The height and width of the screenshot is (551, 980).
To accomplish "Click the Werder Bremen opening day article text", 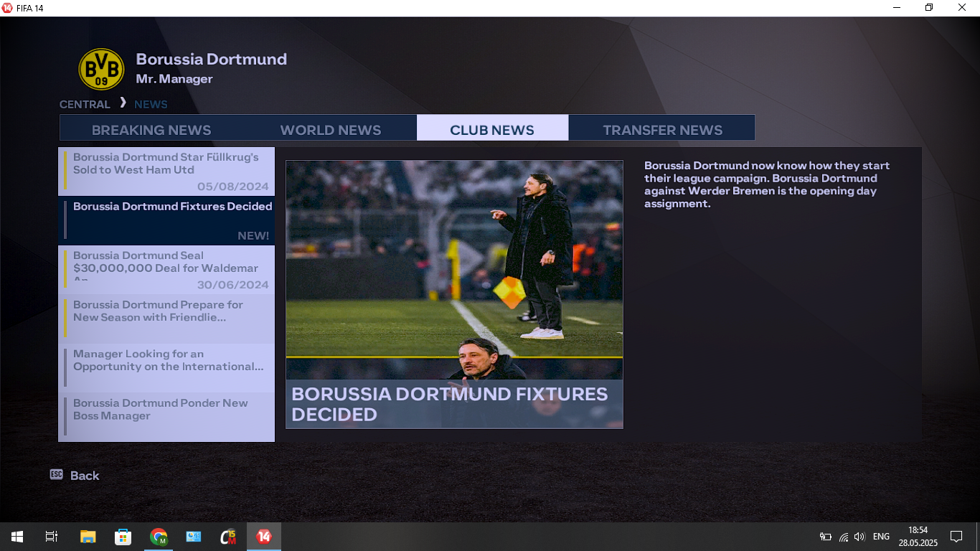I will pyautogui.click(x=767, y=184).
